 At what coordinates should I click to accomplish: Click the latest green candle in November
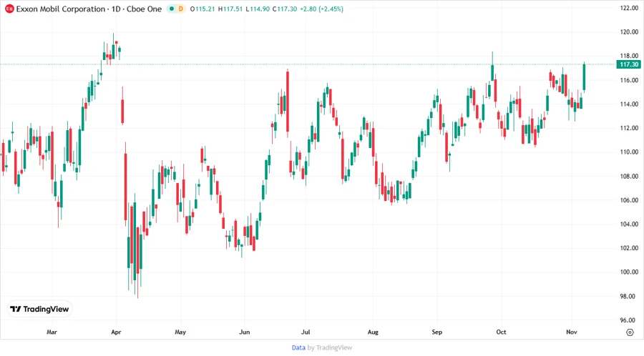[x=584, y=77]
